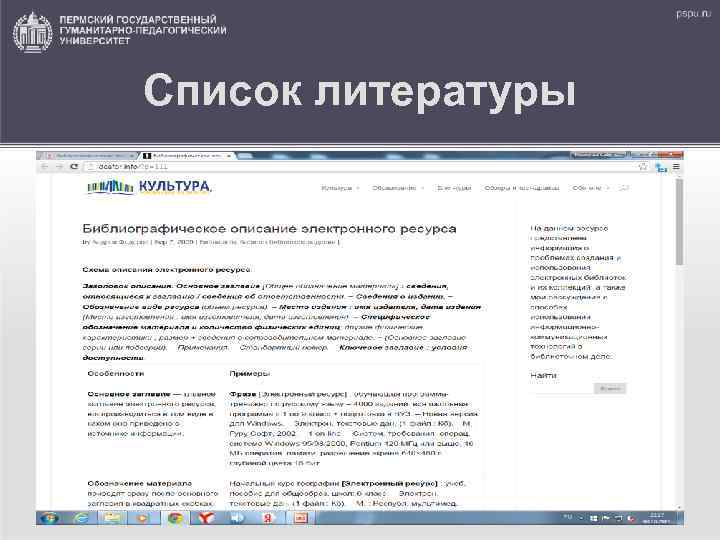
Task: Click the site search icon in navigation
Action: (624, 188)
